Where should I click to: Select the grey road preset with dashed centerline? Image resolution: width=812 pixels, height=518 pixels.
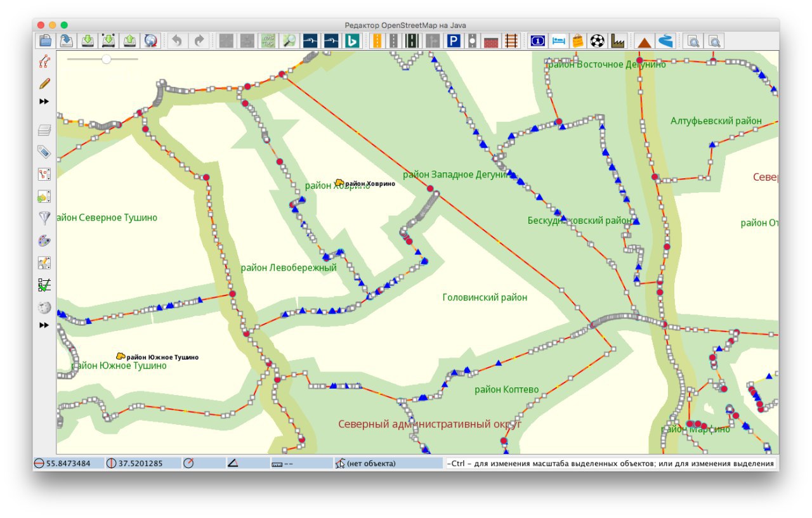[x=393, y=41]
